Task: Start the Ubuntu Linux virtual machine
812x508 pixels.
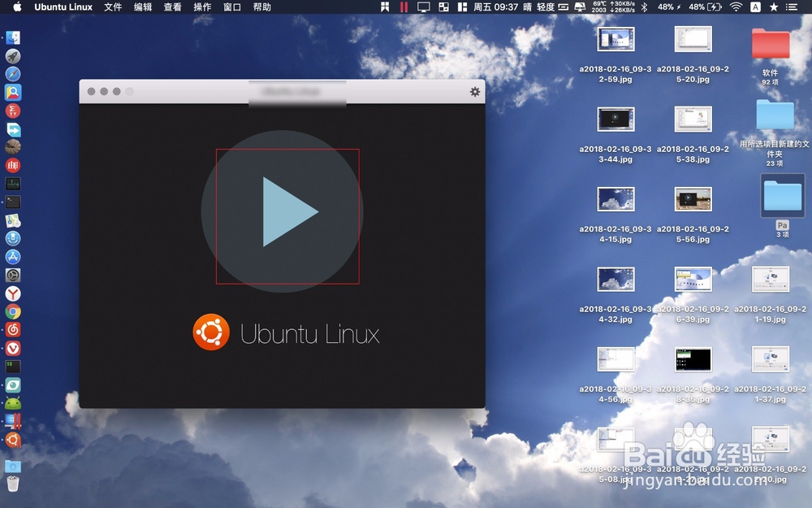Action: click(x=283, y=211)
